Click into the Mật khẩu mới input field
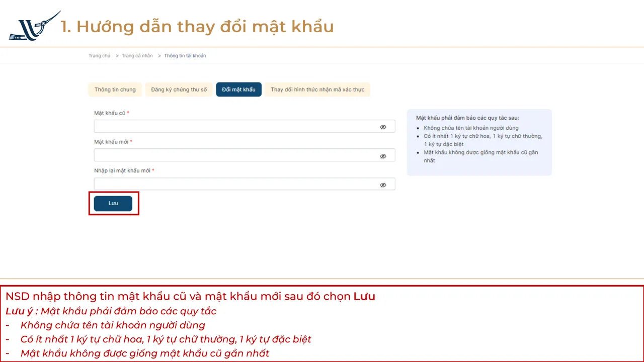 (245, 155)
